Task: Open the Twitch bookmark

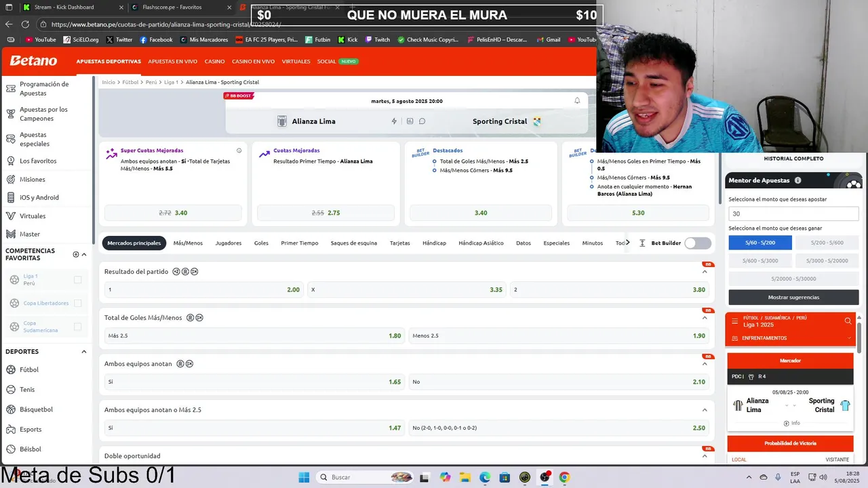Action: (378, 40)
